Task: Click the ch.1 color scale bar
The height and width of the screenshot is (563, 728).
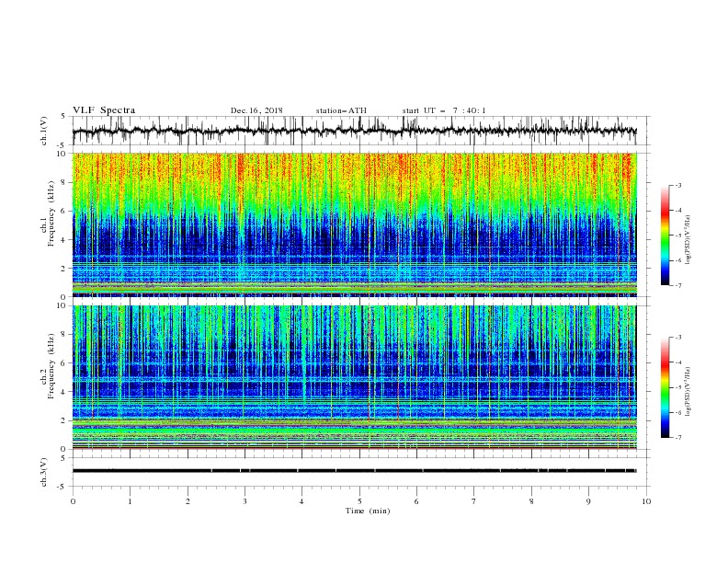Action: pos(665,236)
